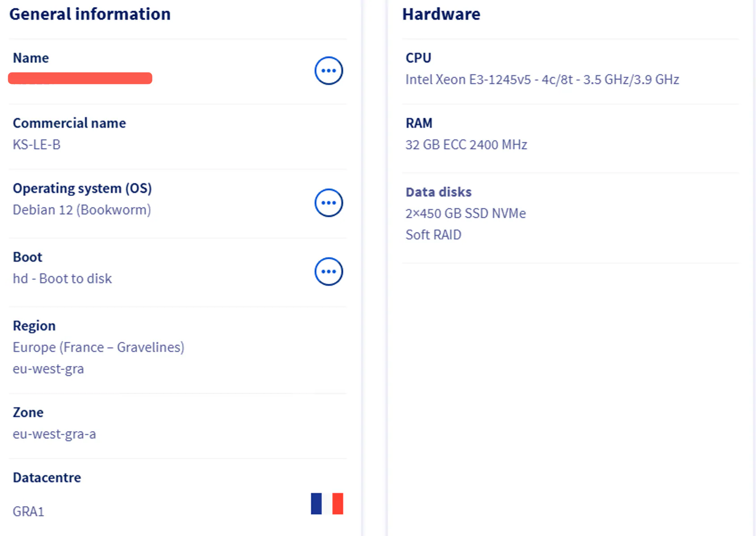
Task: Open the Name options menu
Action: 328,71
